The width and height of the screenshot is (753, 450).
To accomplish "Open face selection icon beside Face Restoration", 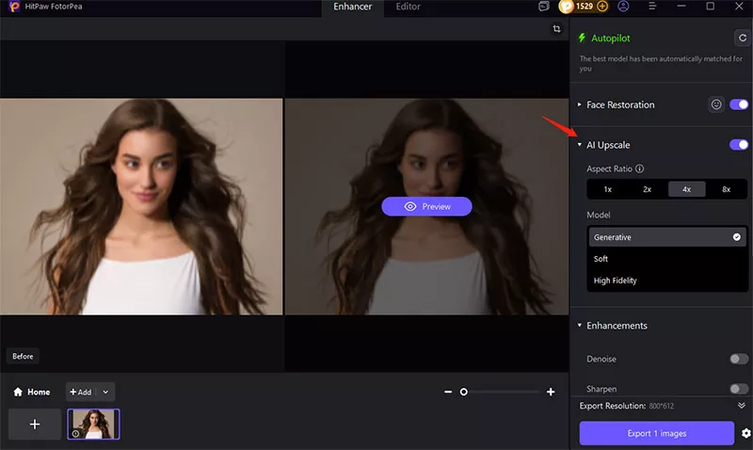I will click(716, 104).
